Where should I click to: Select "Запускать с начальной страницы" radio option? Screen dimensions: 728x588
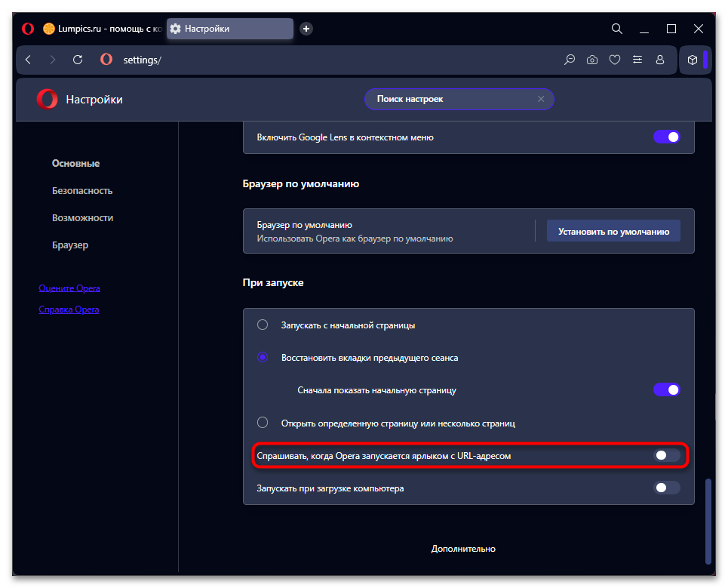[263, 325]
